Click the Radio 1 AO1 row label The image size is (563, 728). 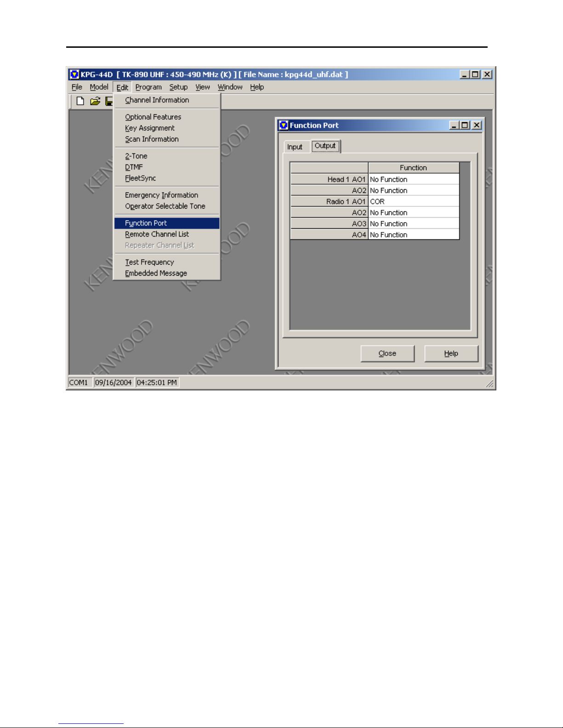(x=329, y=202)
